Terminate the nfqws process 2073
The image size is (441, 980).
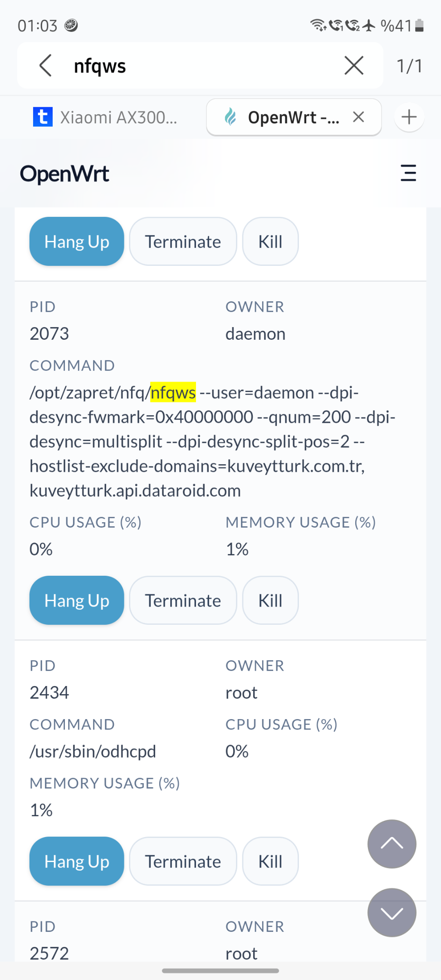pos(183,600)
